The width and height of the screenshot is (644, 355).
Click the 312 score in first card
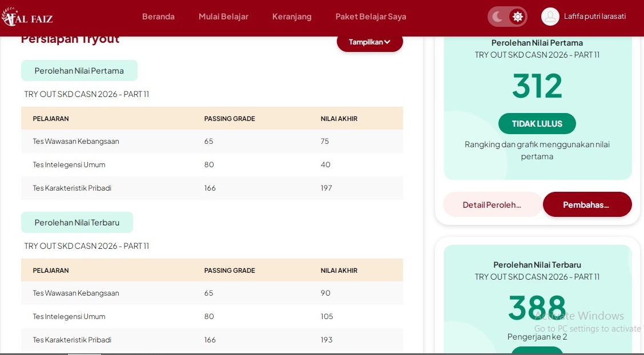[537, 86]
